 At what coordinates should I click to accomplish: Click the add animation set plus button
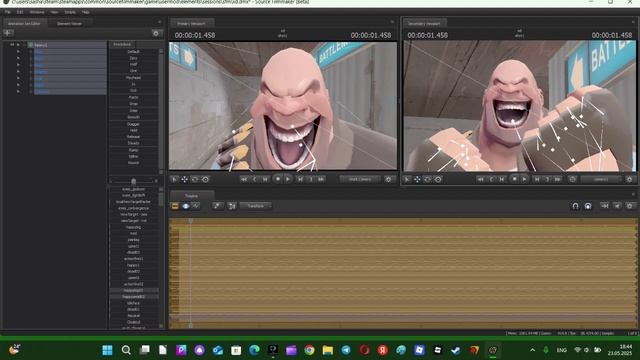click(9, 33)
